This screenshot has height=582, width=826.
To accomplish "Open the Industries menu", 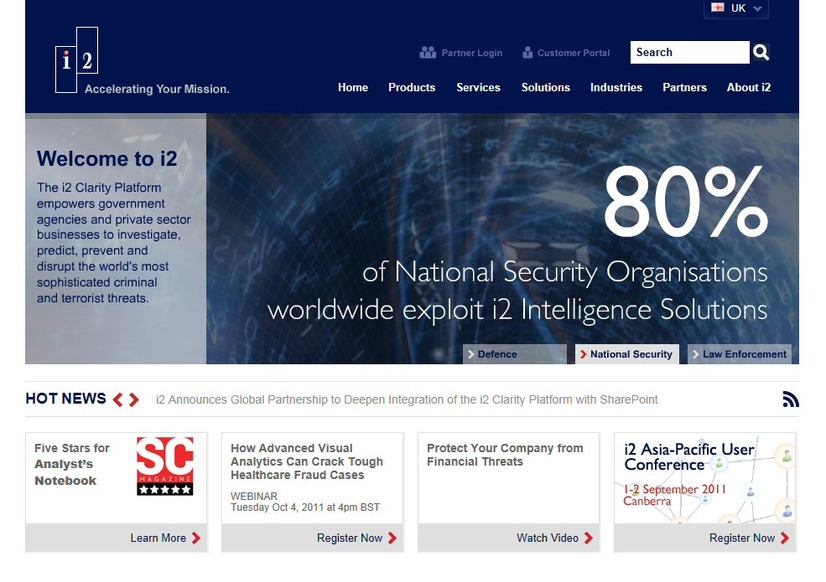I will coord(616,87).
